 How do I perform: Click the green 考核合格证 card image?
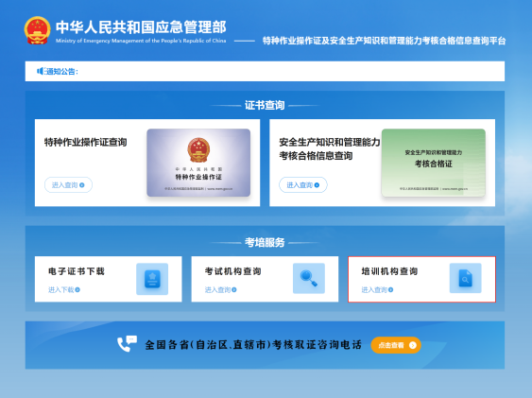tap(434, 163)
